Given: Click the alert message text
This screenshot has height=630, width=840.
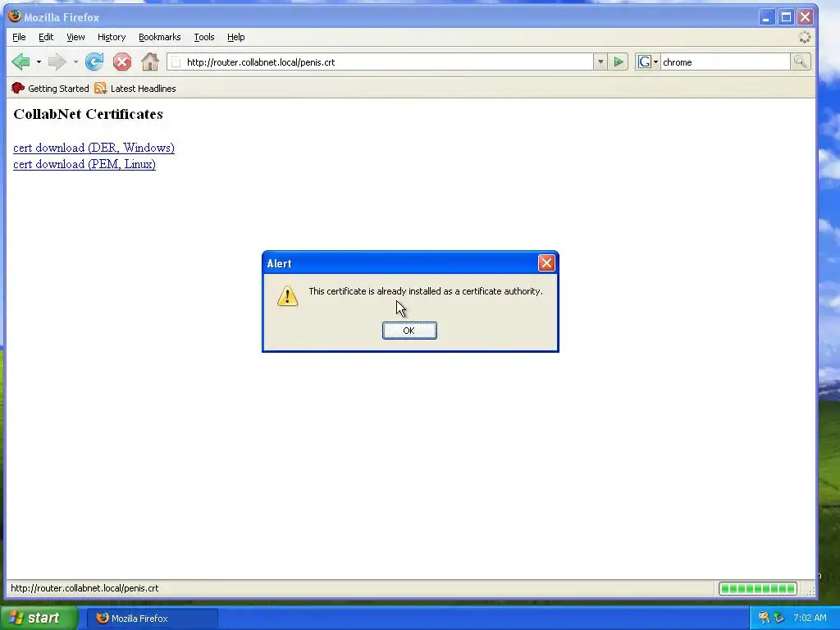Looking at the screenshot, I should click(x=426, y=291).
